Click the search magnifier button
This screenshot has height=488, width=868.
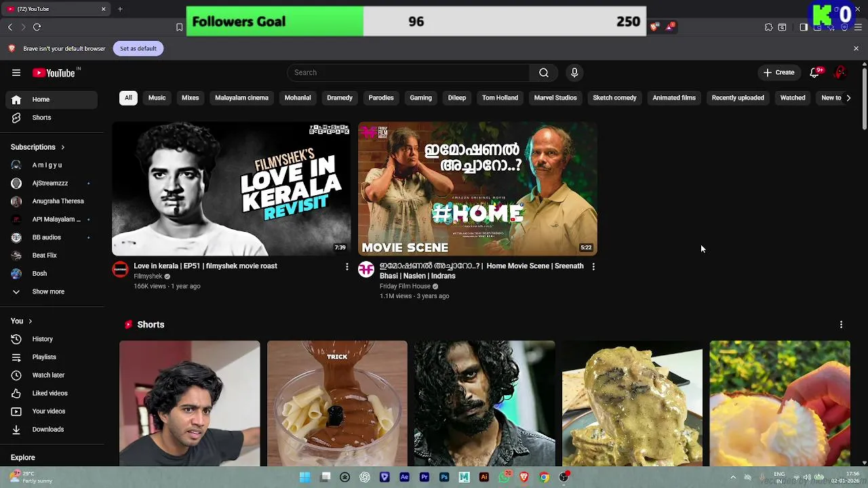[543, 73]
